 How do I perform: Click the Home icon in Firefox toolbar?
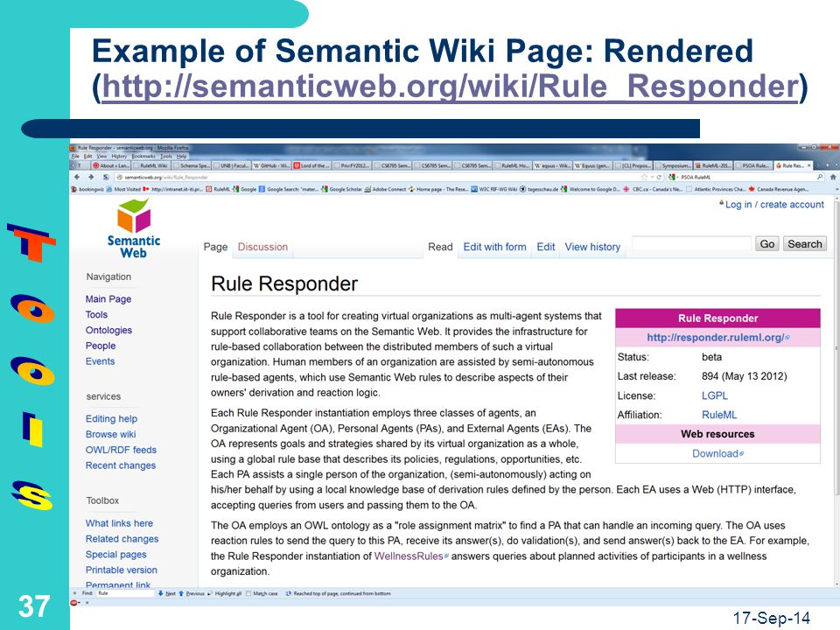click(x=833, y=177)
